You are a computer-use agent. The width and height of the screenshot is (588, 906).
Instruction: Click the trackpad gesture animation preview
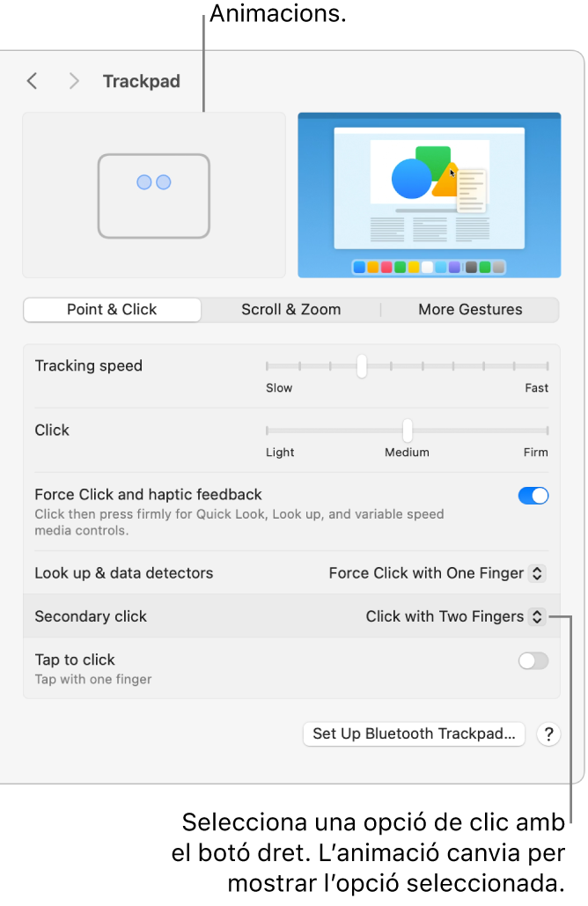pos(154,195)
